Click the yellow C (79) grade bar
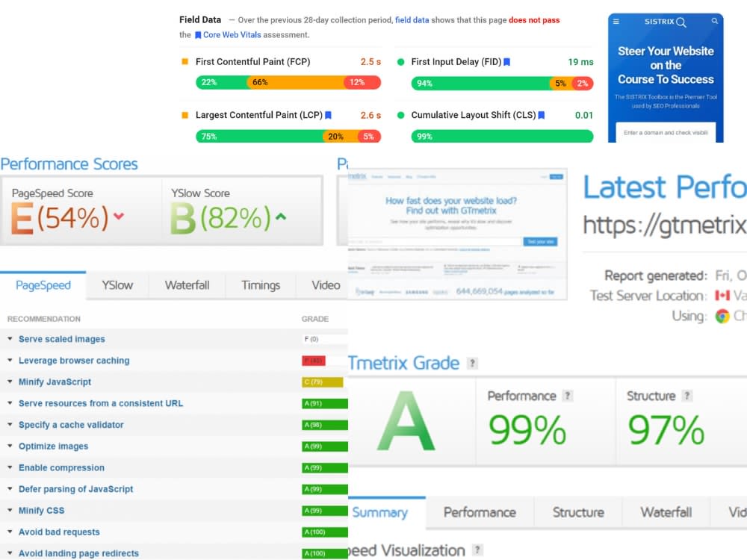 coord(323,382)
